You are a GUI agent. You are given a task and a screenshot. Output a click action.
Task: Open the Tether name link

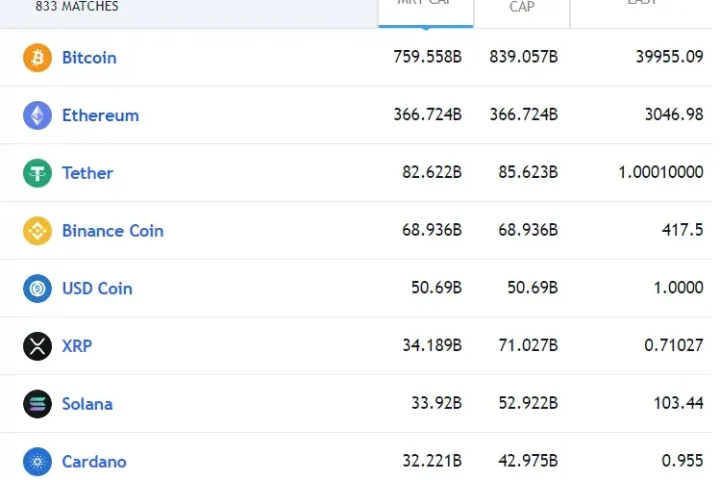[x=87, y=173]
